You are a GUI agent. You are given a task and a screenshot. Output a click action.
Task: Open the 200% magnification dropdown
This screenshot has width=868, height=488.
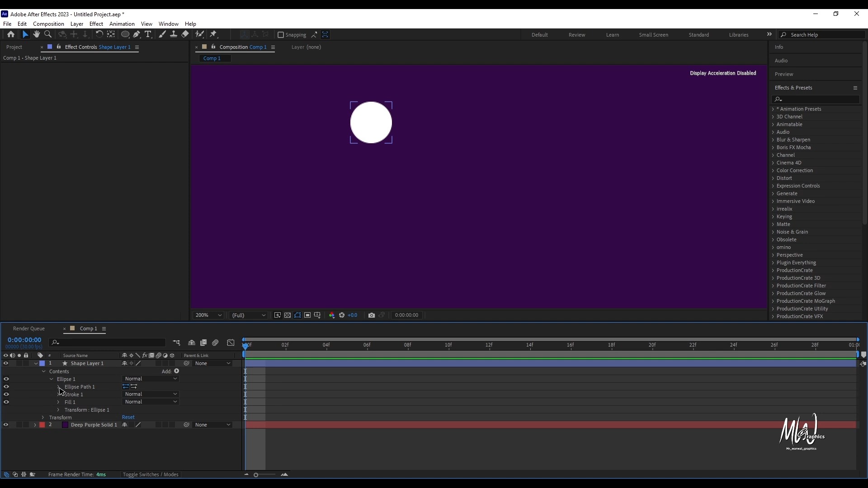coord(208,315)
